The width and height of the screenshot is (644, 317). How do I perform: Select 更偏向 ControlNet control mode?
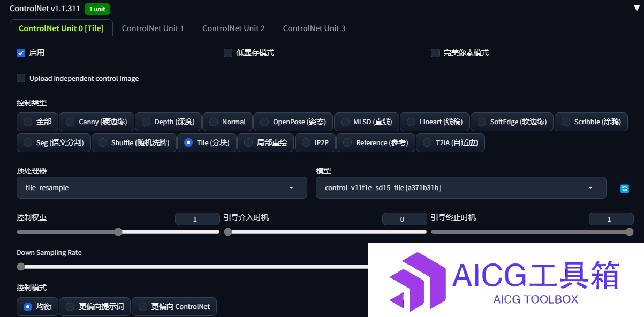174,306
